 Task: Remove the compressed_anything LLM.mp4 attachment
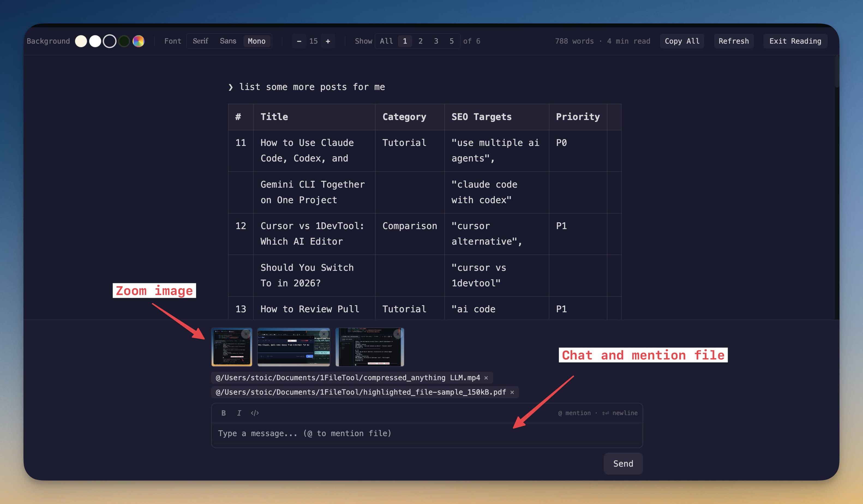tap(486, 378)
